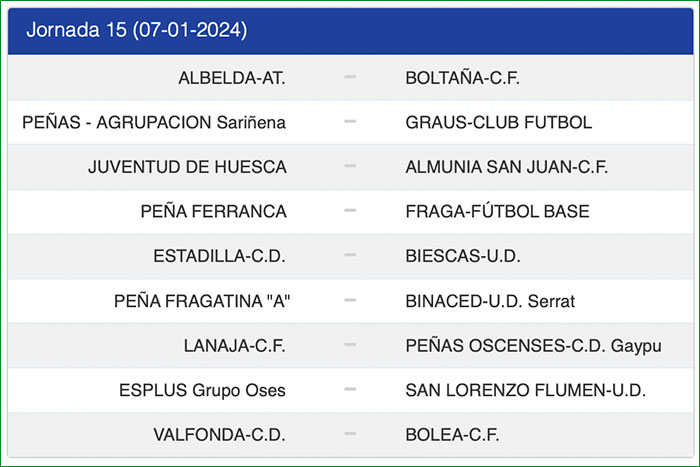Click ESTADILLA-C.D. team name
Viewport: 700px width, 467px height.
pyautogui.click(x=219, y=256)
